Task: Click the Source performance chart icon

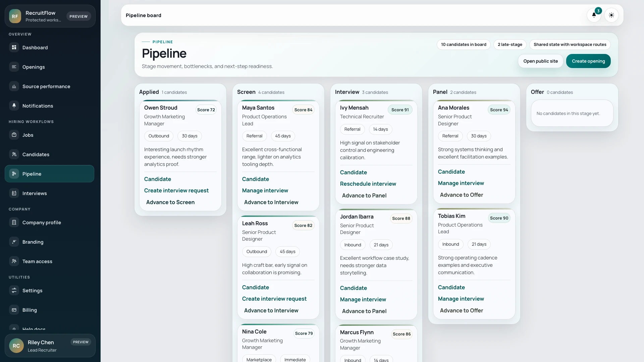Action: click(x=14, y=86)
